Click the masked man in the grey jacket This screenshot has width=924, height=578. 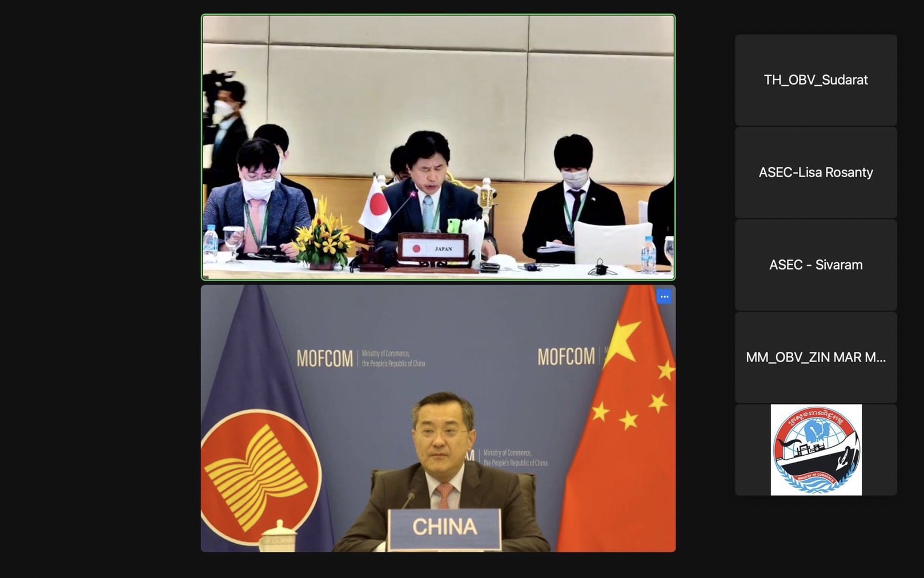click(257, 196)
